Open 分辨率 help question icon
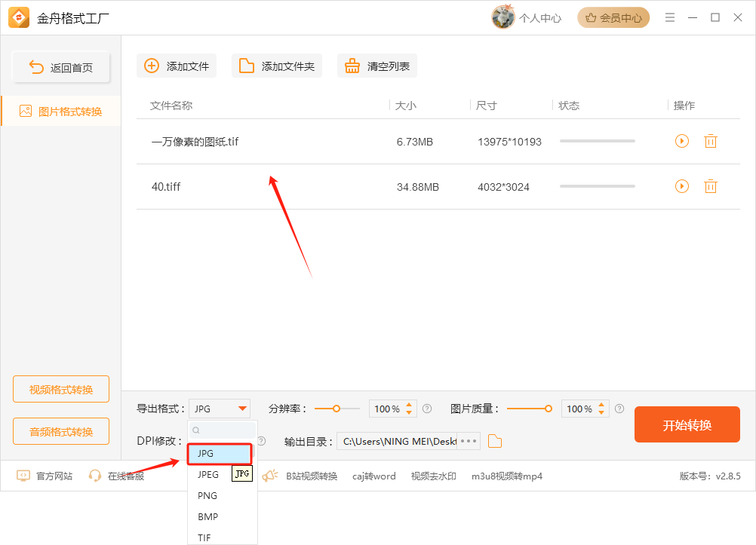Viewport: 756px width, 545px height. 427,409
